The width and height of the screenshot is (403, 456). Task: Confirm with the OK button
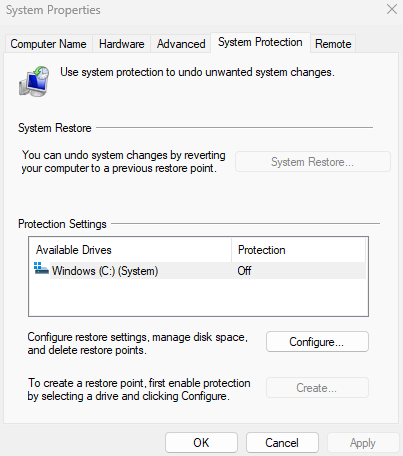click(x=201, y=443)
